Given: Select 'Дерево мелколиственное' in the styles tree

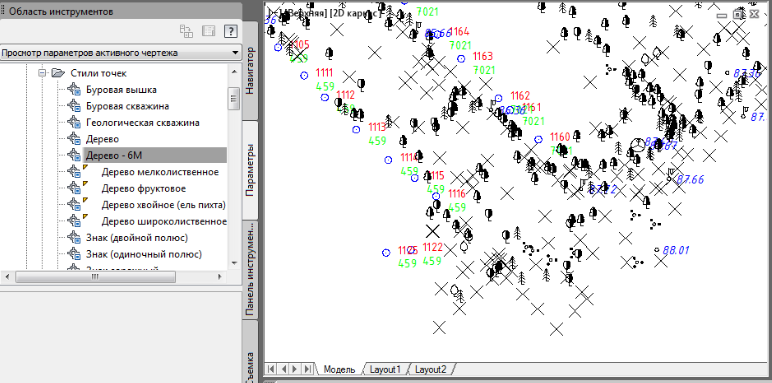Looking at the screenshot, I should tap(160, 172).
